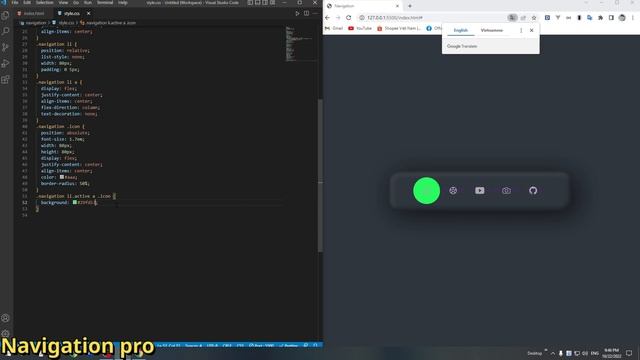Click the Chrome address bar URL

(395, 18)
